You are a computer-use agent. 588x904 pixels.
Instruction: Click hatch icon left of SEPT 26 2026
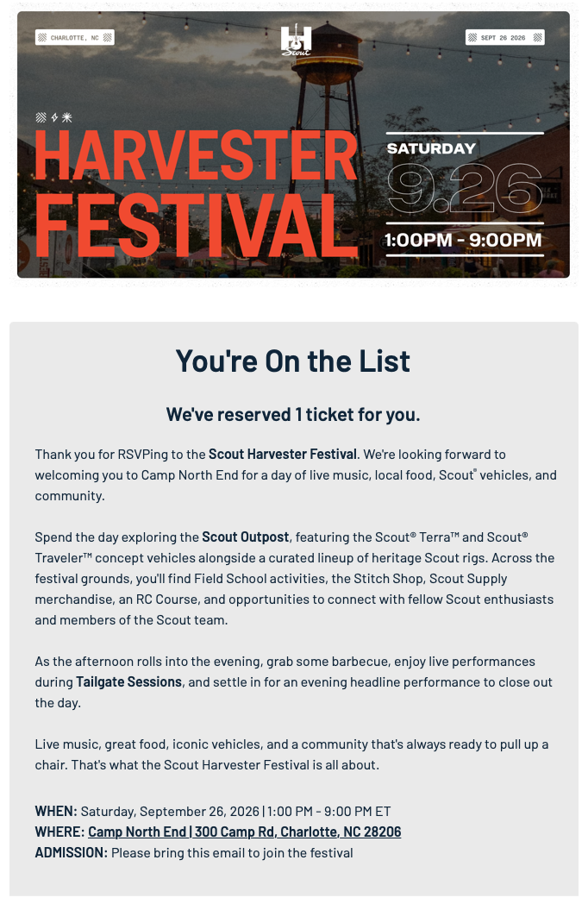pos(472,37)
